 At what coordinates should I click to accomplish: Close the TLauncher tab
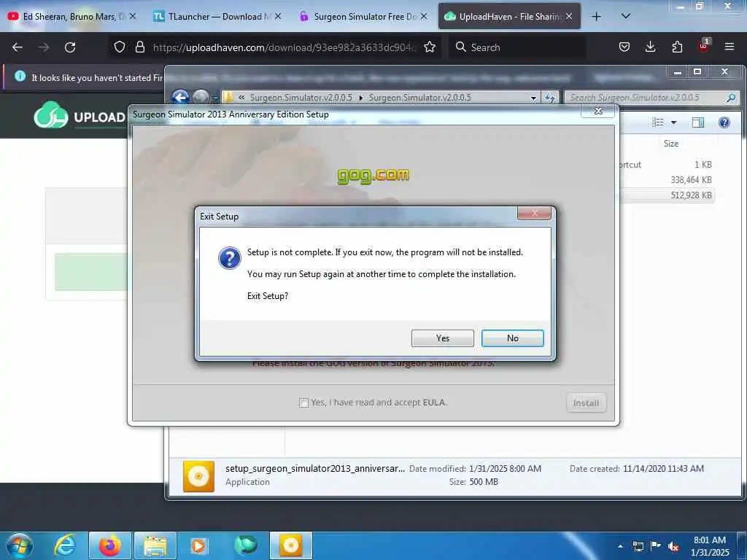click(278, 16)
